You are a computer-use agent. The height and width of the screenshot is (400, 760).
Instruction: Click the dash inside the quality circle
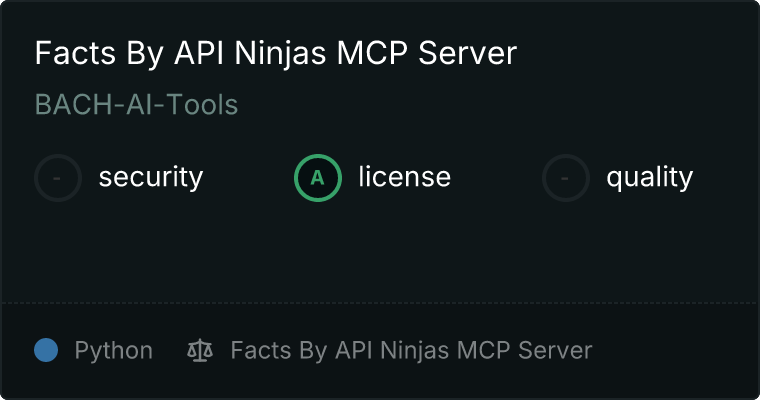pyautogui.click(x=566, y=178)
